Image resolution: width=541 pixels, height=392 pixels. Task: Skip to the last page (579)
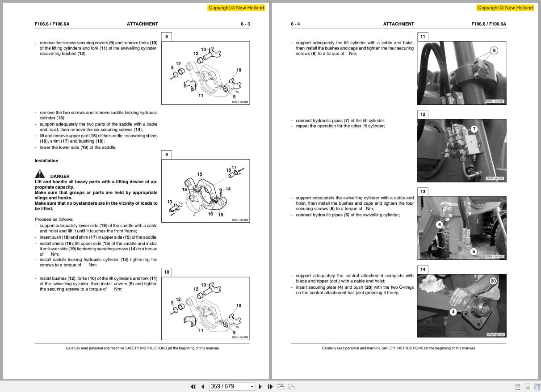click(x=270, y=386)
